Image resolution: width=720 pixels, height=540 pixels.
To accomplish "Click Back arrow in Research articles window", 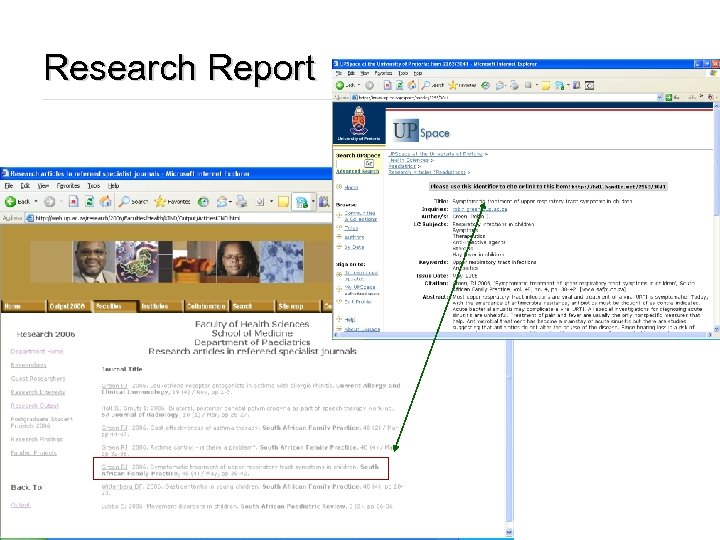I will tap(10, 201).
